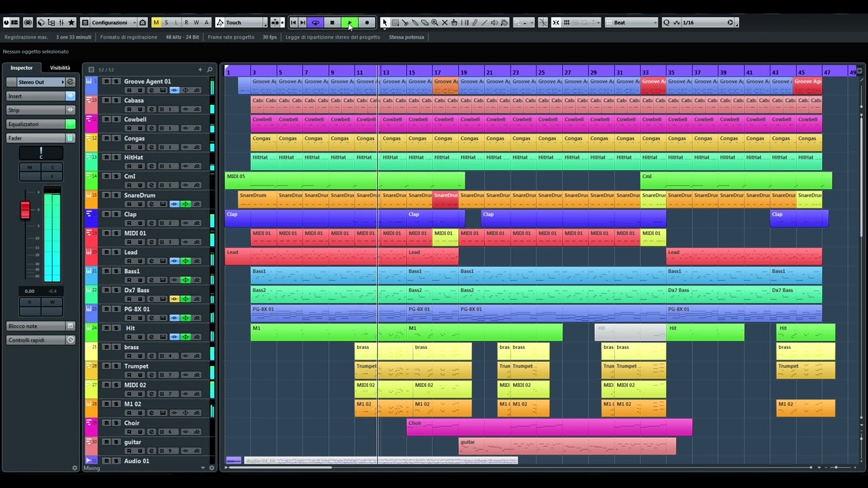
Task: Mute the Lead track
Action: pyautogui.click(x=106, y=252)
